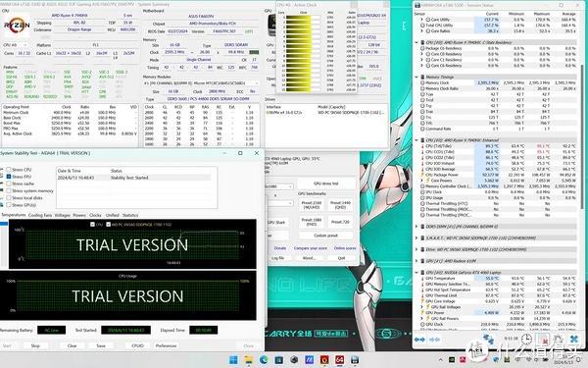Click the Clear button in AIDA64
This screenshot has width=588, height=368.
pyautogui.click(x=72, y=345)
